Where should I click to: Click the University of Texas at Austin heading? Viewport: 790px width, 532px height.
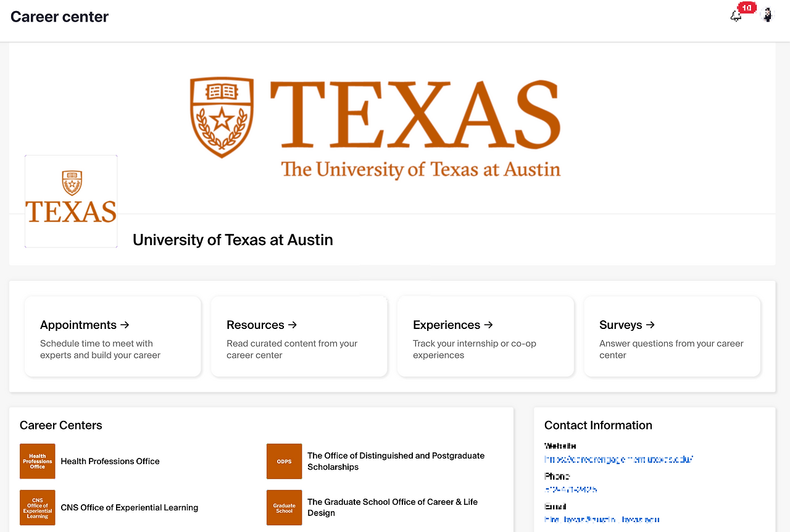coord(233,239)
